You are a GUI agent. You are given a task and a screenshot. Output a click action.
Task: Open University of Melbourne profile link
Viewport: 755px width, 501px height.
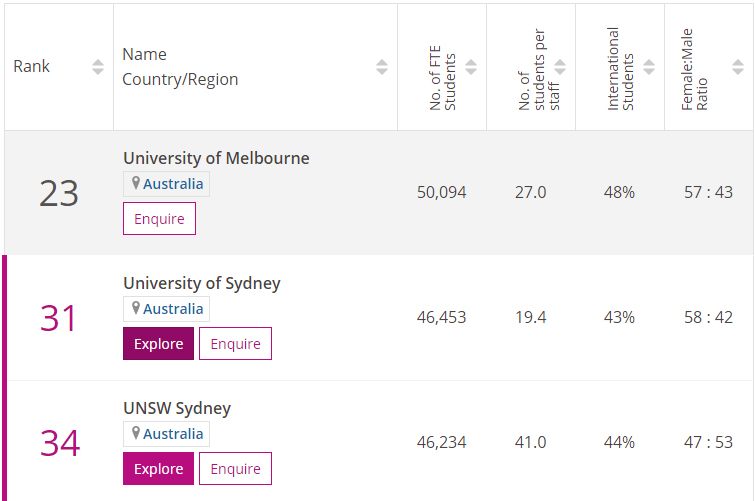tap(216, 158)
